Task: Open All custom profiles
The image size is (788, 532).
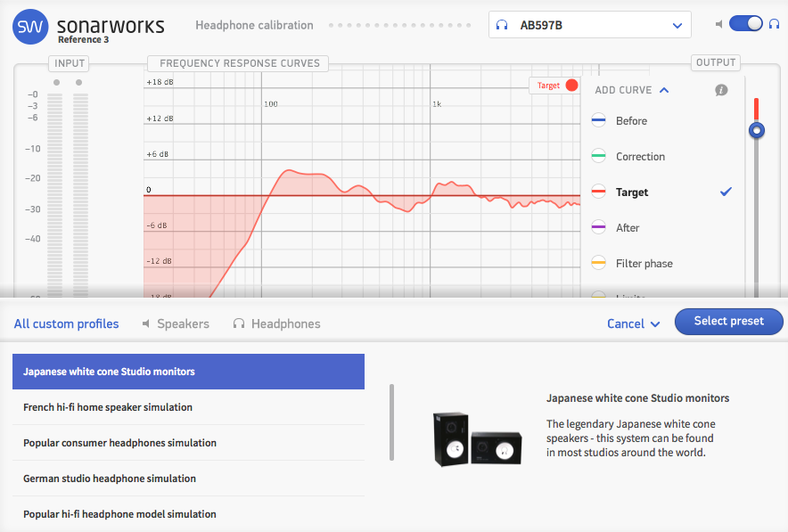Action: point(66,323)
